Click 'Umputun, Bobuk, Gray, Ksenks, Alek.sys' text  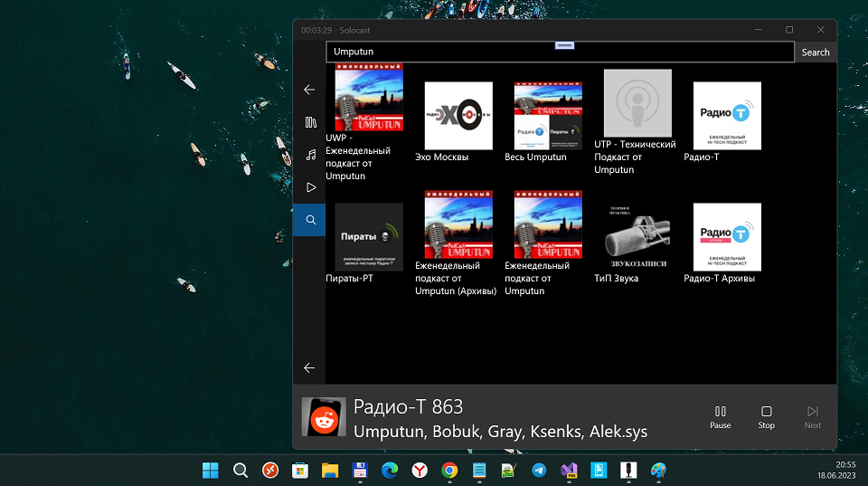point(500,432)
